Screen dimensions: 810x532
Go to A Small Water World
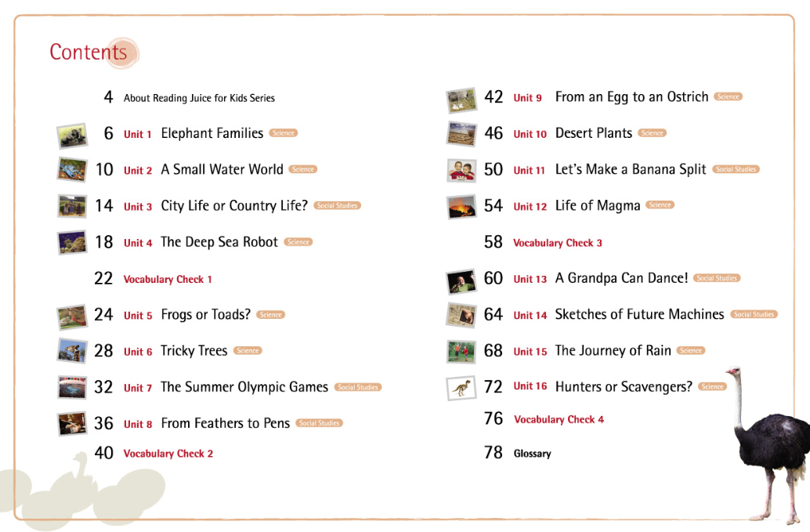click(x=222, y=169)
